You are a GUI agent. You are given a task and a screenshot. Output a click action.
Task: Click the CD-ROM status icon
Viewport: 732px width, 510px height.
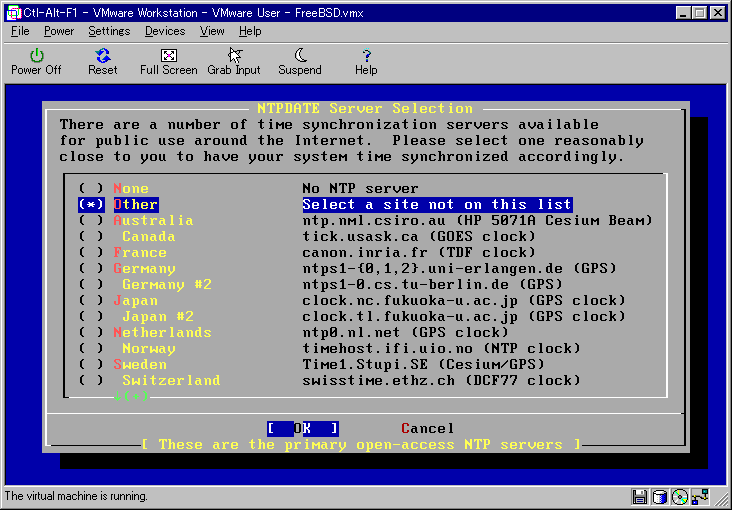point(680,496)
